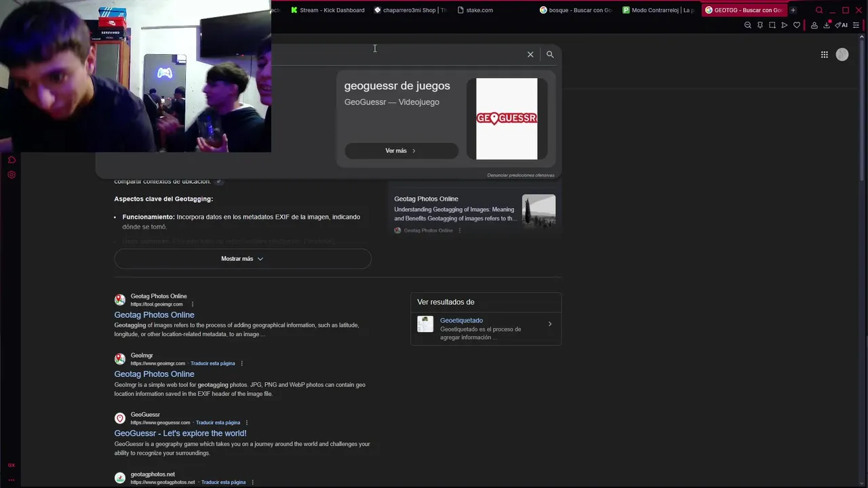The height and width of the screenshot is (488, 868).
Task: Click the GX logo at sidebar bottom
Action: pyautogui.click(x=12, y=465)
